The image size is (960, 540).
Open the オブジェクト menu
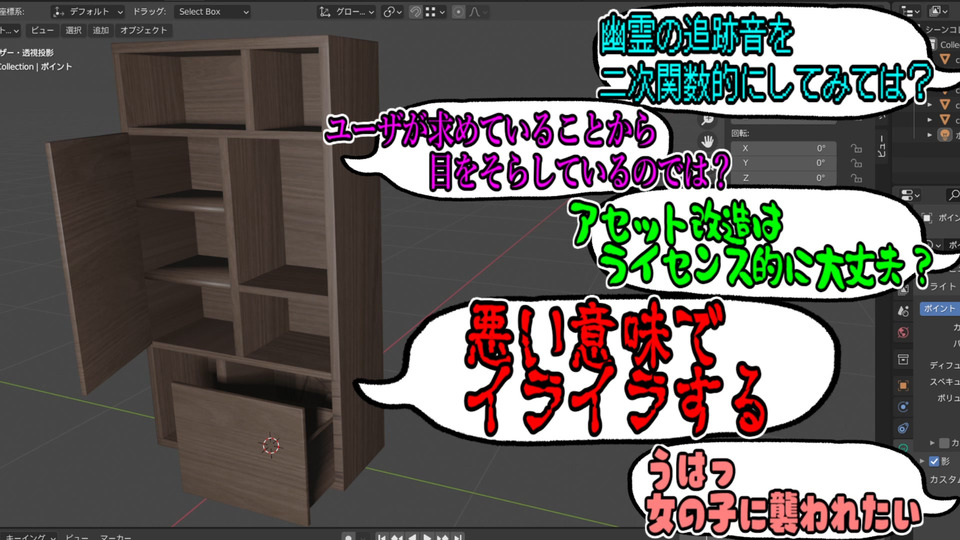pos(143,30)
